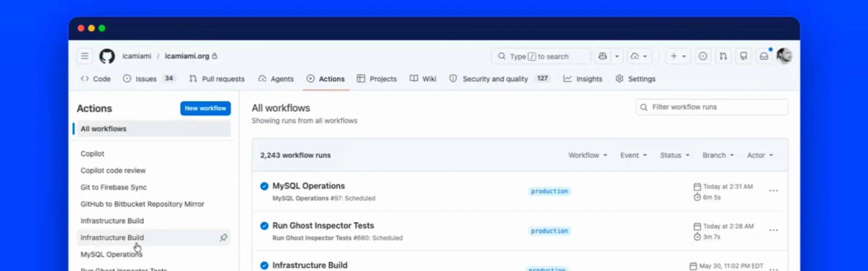This screenshot has height=271, width=868.
Task: Open the repositories icon in header
Action: (744, 56)
